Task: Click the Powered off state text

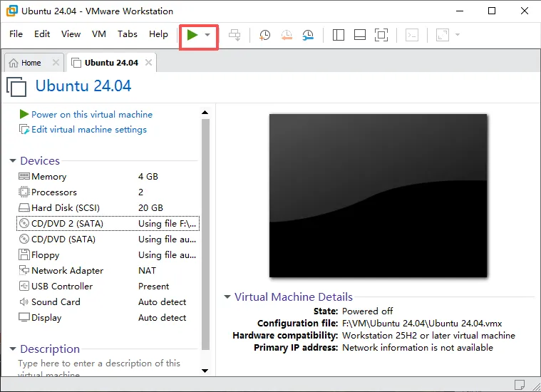Action: pos(368,311)
